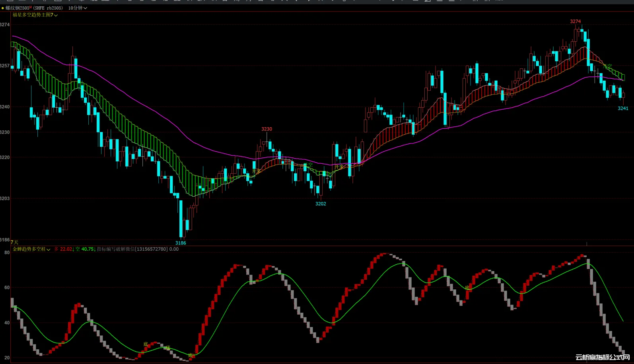Click the 3186 low price label
This screenshot has width=634, height=364.
pos(181,243)
